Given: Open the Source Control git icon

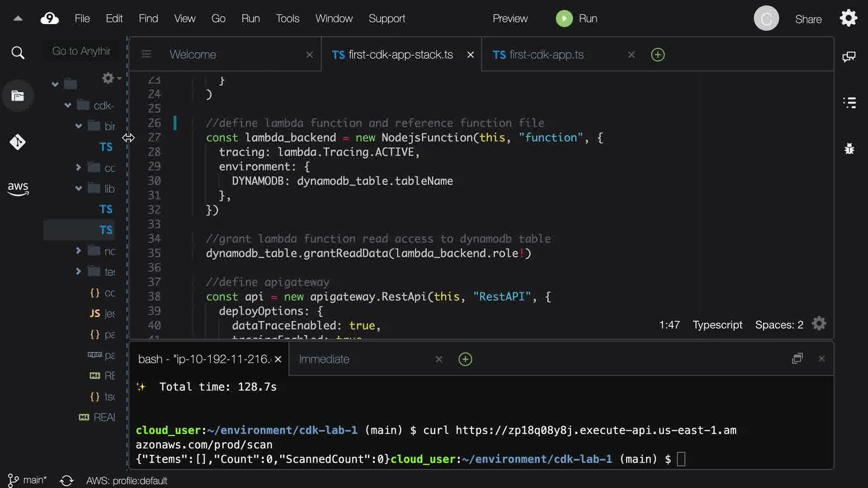Looking at the screenshot, I should pos(18,142).
